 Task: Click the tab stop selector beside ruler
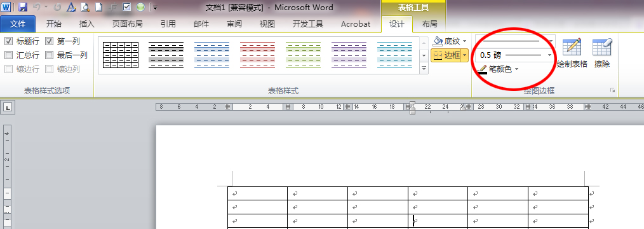click(x=8, y=108)
